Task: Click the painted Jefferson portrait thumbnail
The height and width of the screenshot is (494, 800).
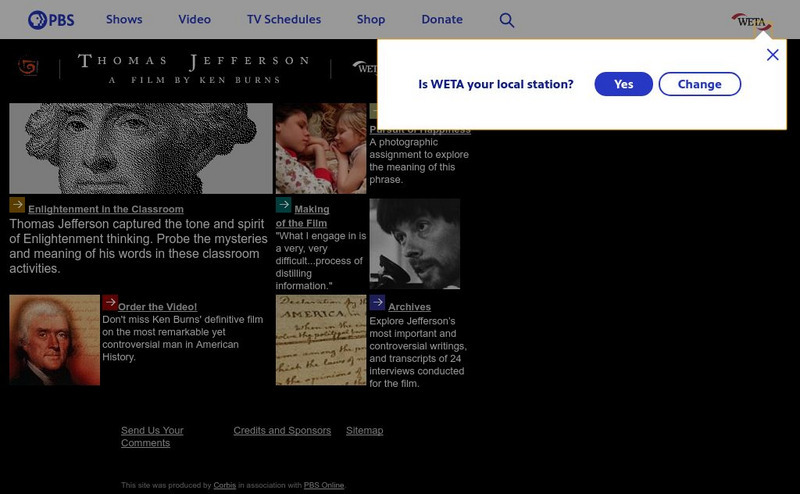Action: click(55, 340)
